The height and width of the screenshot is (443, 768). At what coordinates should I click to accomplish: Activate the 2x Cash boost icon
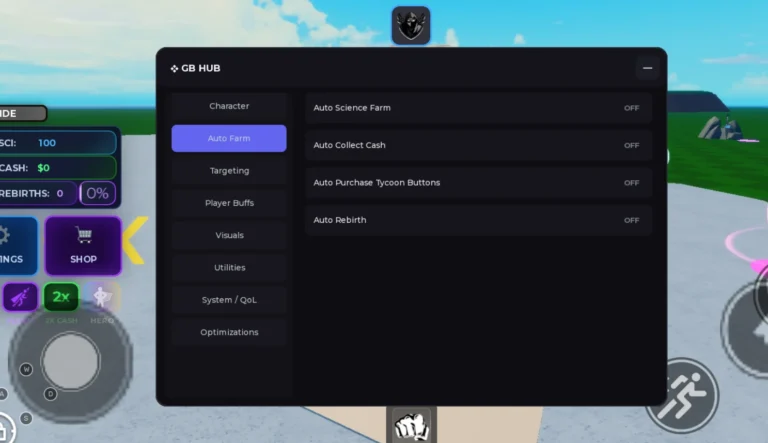61,297
